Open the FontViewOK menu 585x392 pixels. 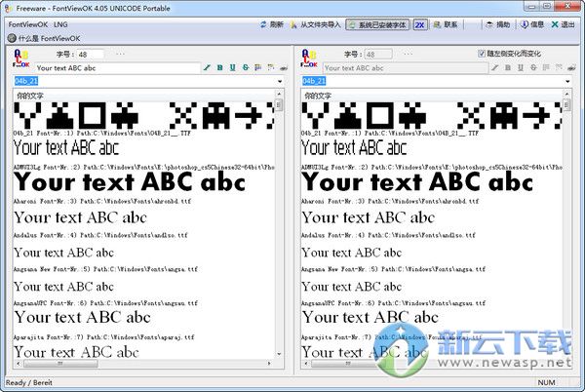[x=28, y=24]
